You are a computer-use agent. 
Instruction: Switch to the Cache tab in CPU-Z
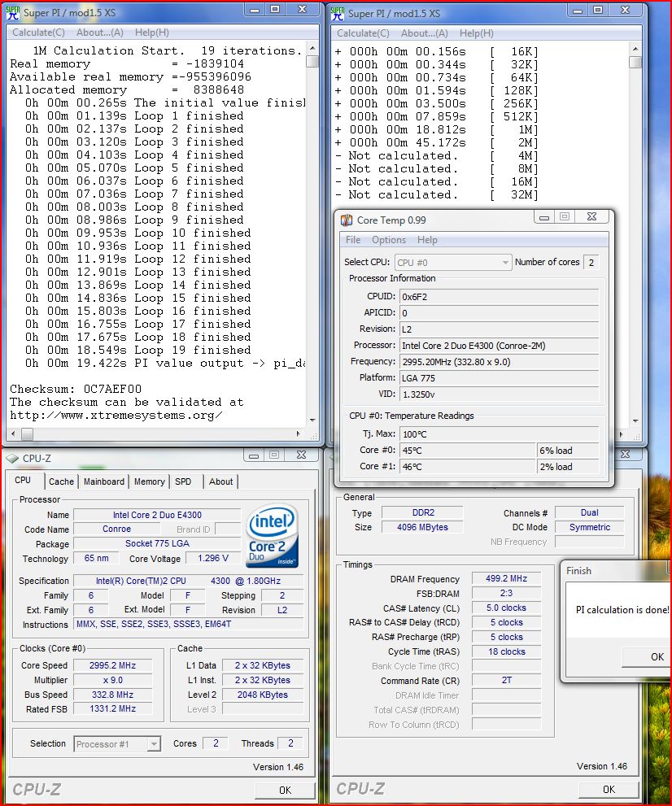(x=61, y=481)
